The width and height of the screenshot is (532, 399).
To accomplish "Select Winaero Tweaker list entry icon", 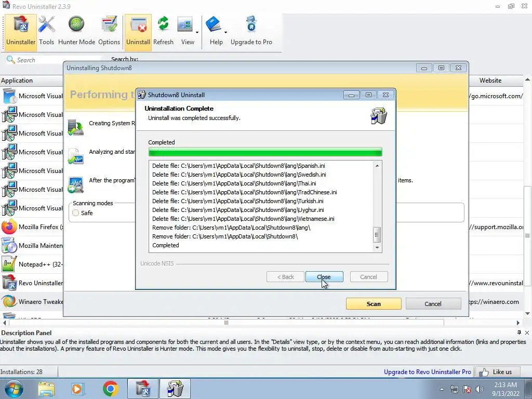I will tap(9, 301).
